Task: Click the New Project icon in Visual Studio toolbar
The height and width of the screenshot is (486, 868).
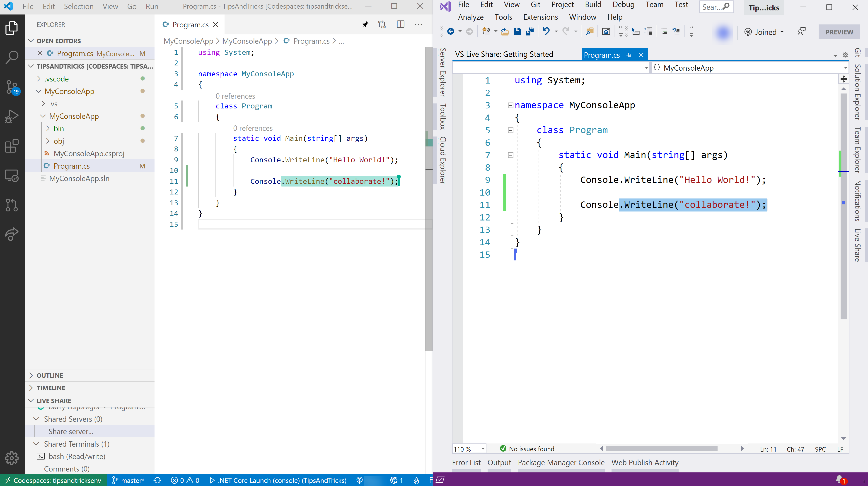Action: [486, 32]
